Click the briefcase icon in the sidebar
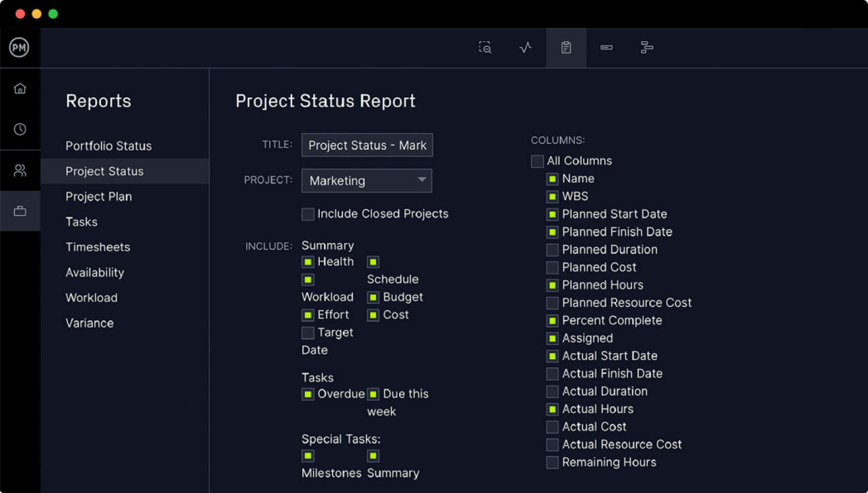This screenshot has width=868, height=493. point(20,211)
